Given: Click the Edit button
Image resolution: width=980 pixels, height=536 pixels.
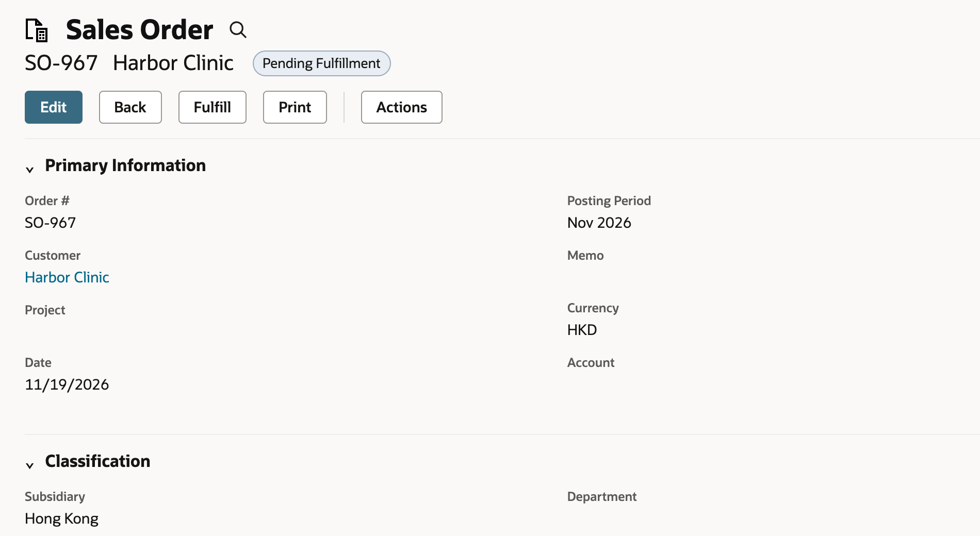Looking at the screenshot, I should point(54,107).
